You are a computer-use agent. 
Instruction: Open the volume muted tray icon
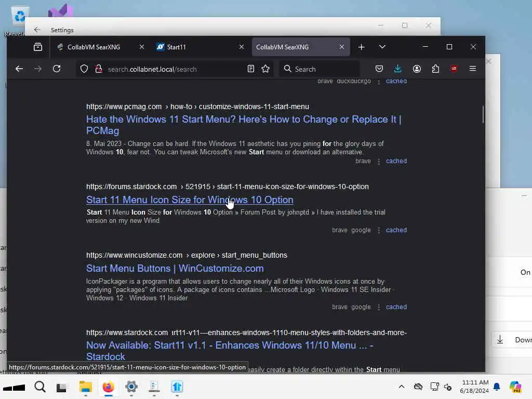click(x=448, y=387)
